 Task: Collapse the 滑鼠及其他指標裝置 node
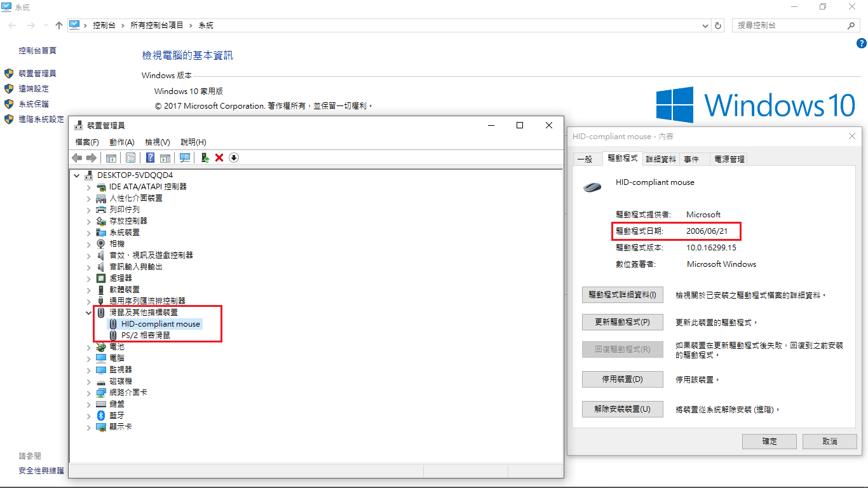click(x=89, y=313)
